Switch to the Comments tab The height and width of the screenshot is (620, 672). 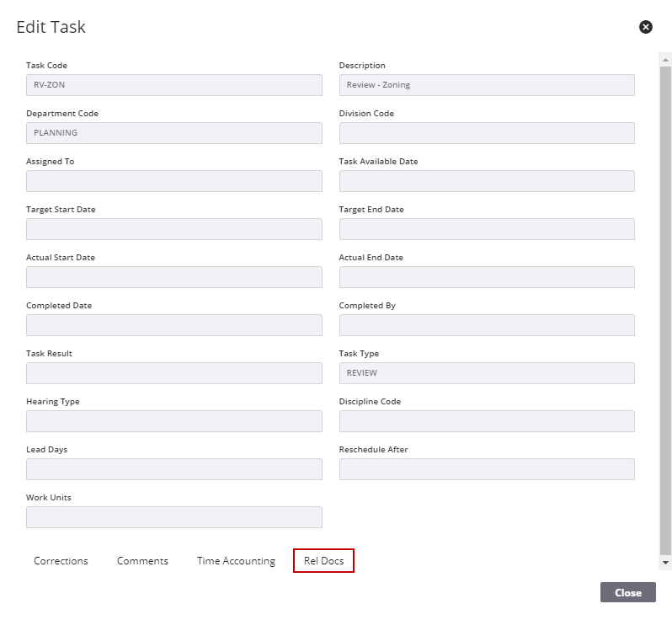pyautogui.click(x=142, y=561)
